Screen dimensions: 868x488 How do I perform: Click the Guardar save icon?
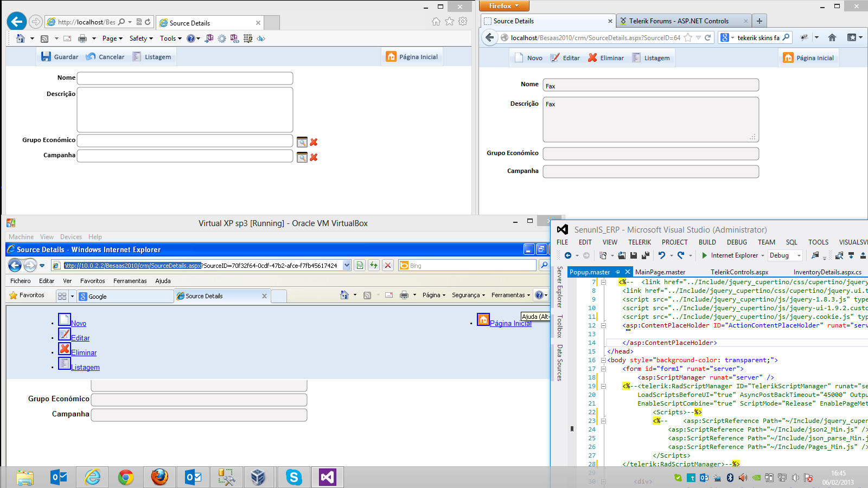[46, 57]
